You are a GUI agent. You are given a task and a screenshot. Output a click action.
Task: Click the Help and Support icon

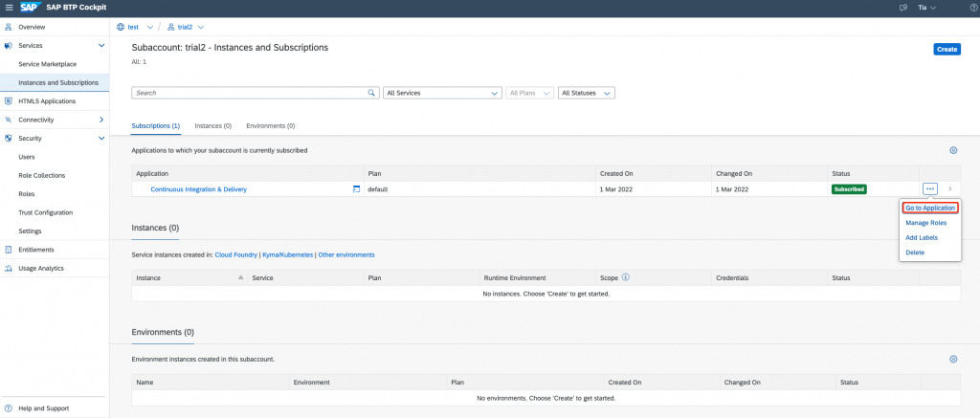pos(8,408)
